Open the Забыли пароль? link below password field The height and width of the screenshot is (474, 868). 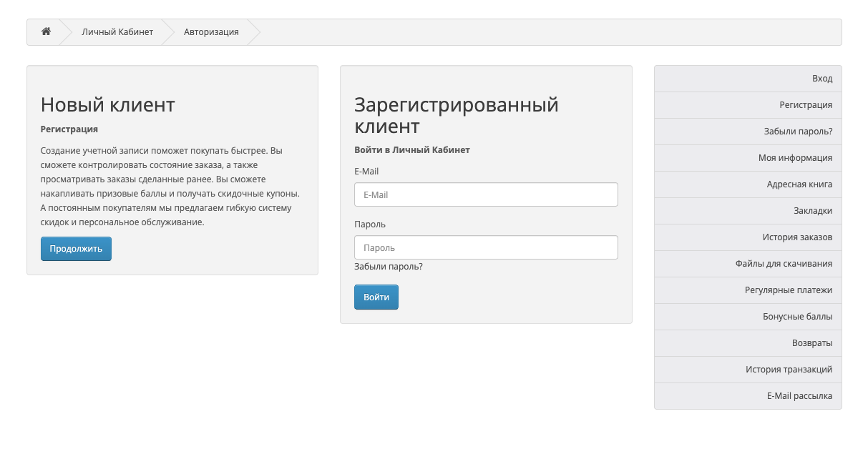(389, 267)
